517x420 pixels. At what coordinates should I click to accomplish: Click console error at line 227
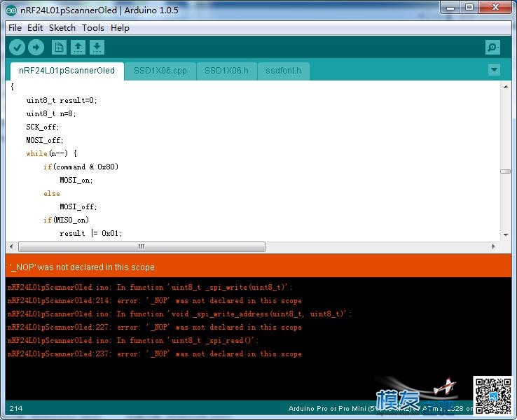pyautogui.click(x=155, y=328)
